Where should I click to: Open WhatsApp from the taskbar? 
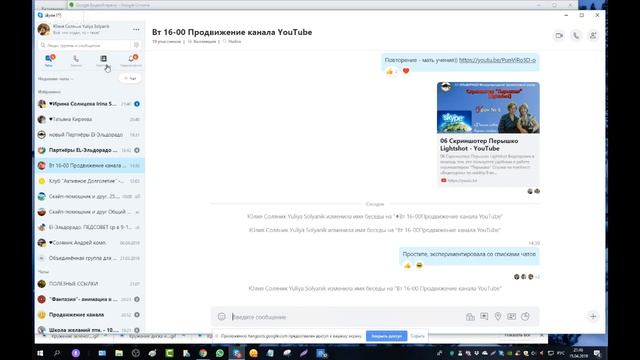[x=220, y=353]
